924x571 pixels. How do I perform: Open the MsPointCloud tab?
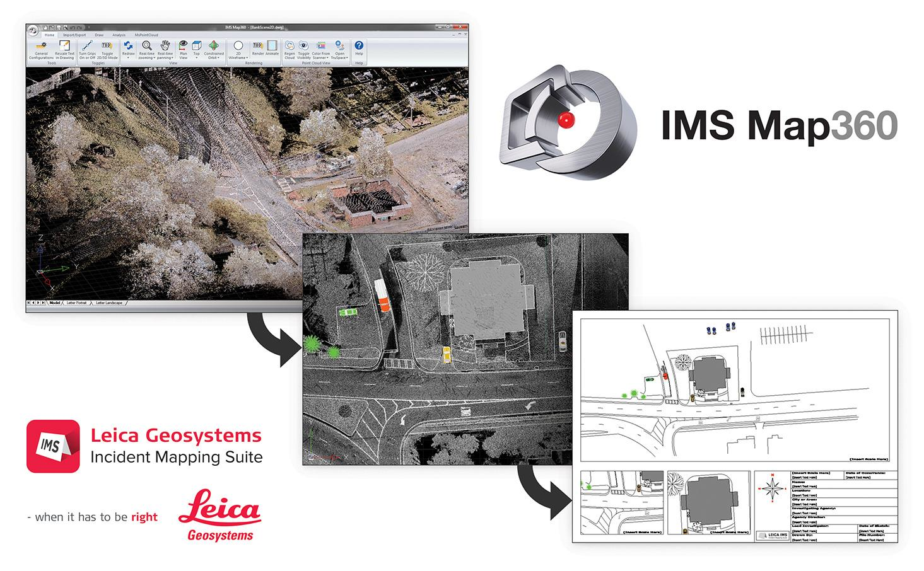pos(147,35)
